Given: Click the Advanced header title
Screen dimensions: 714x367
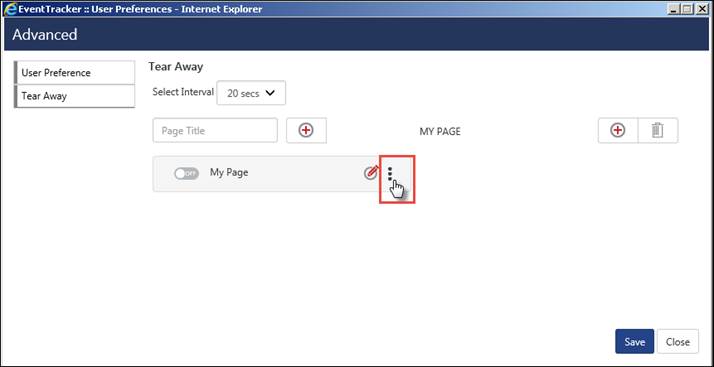Looking at the screenshot, I should pos(45,35).
